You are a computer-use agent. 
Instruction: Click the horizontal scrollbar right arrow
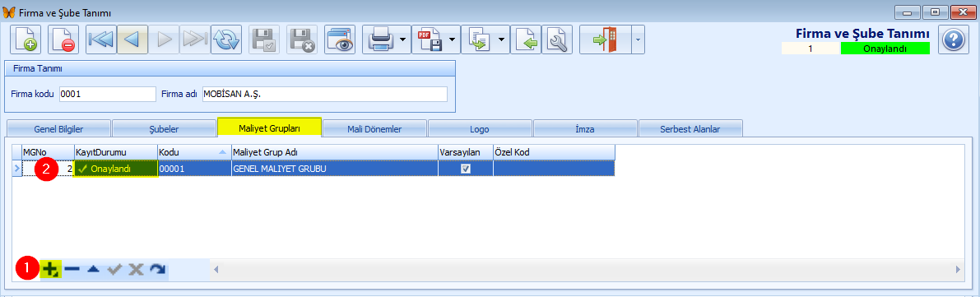pos(958,270)
